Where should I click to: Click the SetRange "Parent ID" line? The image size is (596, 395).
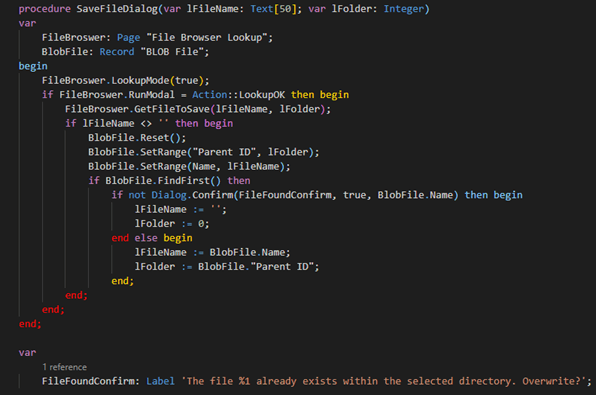(x=203, y=152)
